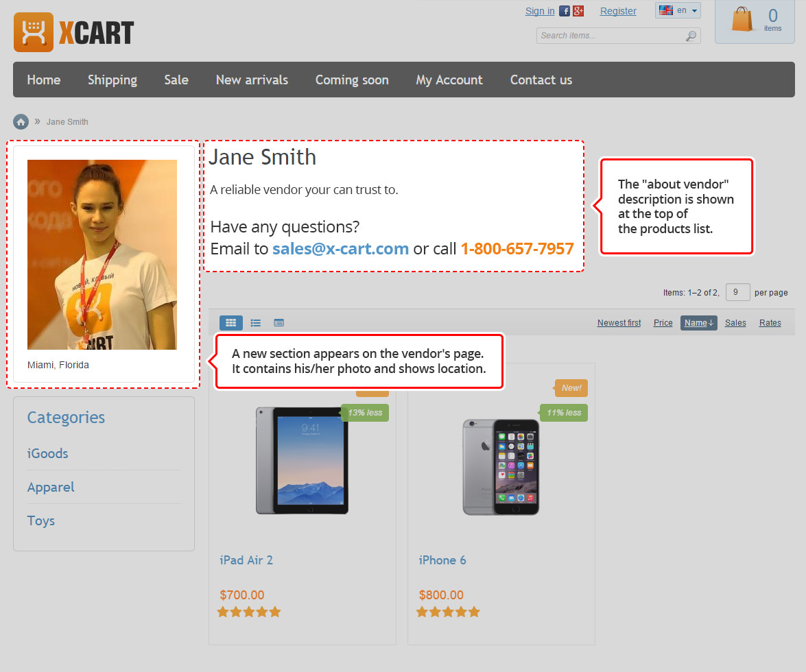Image resolution: width=806 pixels, height=672 pixels.
Task: Open the iPad Air 2 product link
Action: (x=246, y=560)
